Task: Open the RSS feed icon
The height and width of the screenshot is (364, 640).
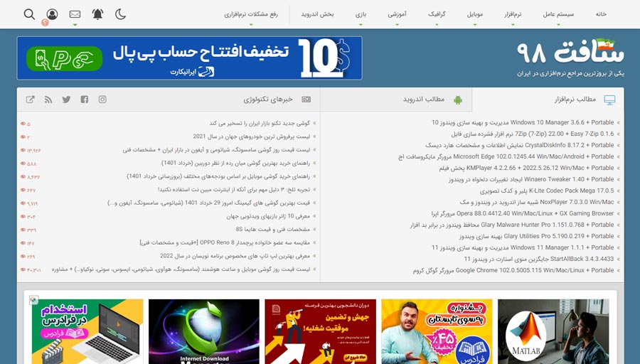Action: coord(48,100)
